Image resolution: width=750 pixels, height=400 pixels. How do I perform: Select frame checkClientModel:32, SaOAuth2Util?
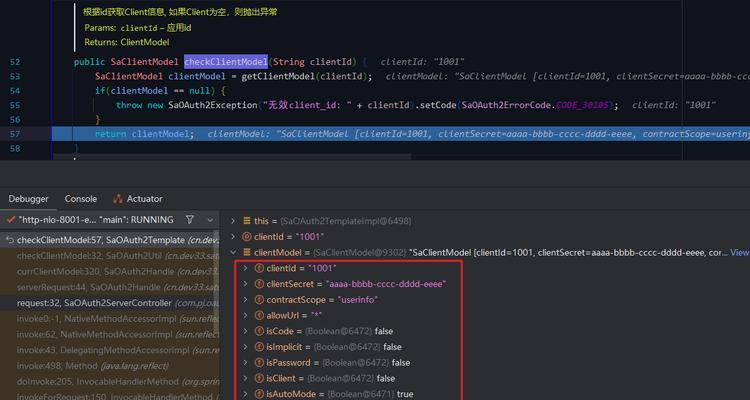tap(110, 256)
